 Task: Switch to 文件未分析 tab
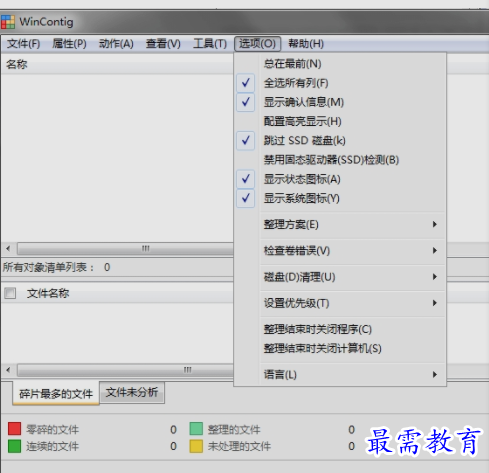coord(132,392)
